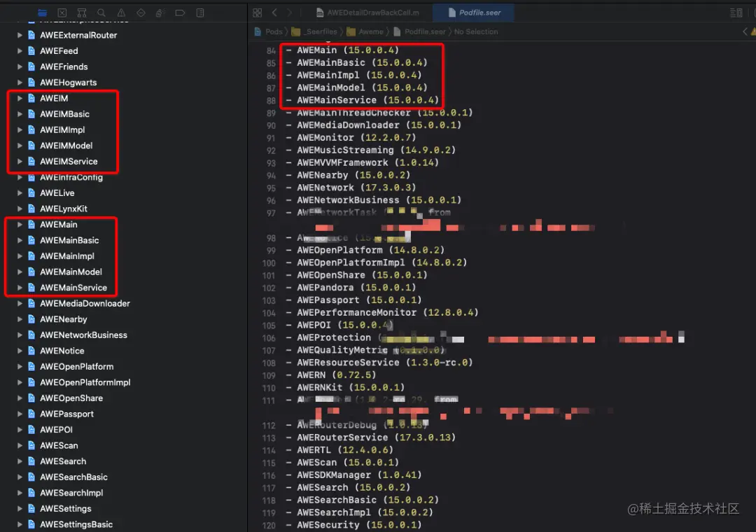The height and width of the screenshot is (532, 756).
Task: Switch to the AWEDetailDrawBackCell.m tab
Action: pos(367,13)
